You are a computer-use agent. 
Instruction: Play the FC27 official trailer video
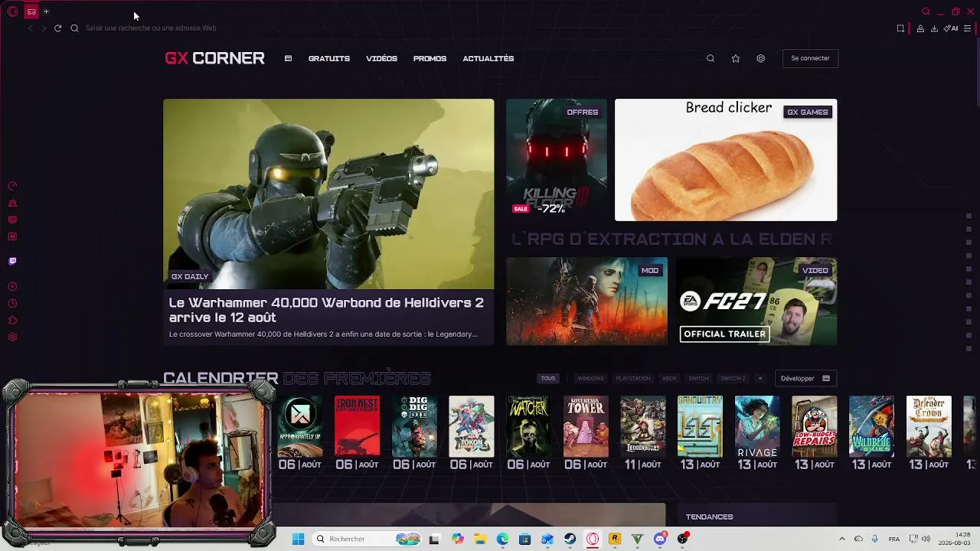click(x=757, y=301)
